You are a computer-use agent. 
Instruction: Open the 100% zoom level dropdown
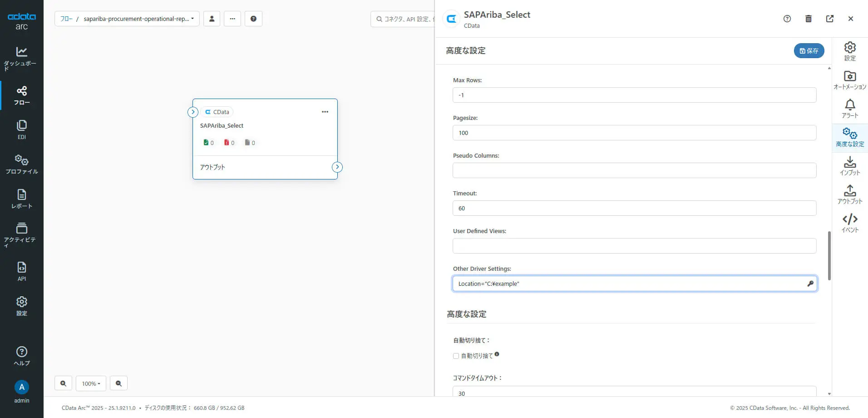91,383
